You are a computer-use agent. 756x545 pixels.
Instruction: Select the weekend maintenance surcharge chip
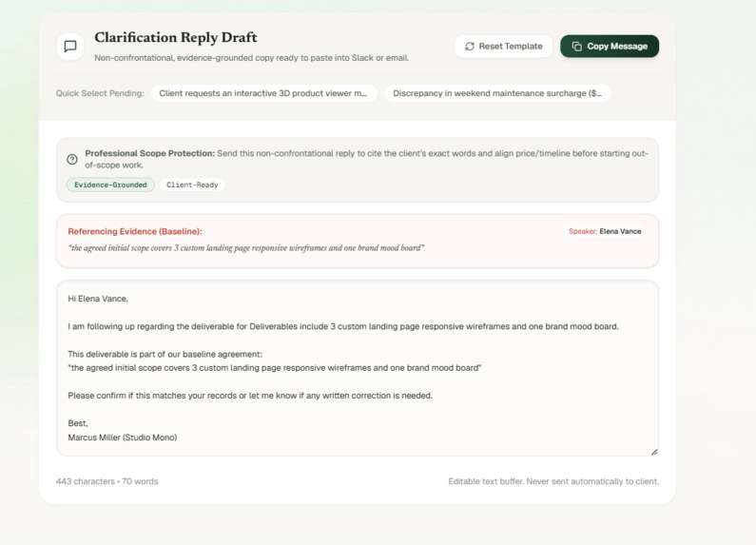click(497, 93)
